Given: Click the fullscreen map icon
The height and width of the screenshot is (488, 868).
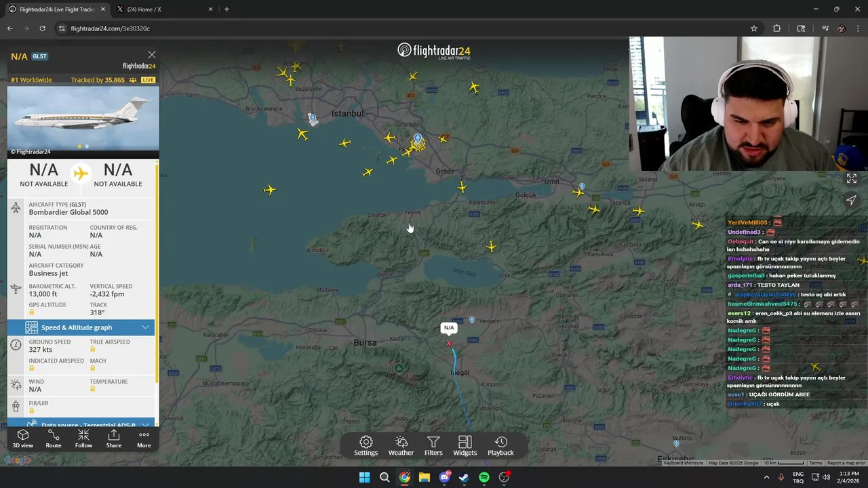Looking at the screenshot, I should pos(851,179).
